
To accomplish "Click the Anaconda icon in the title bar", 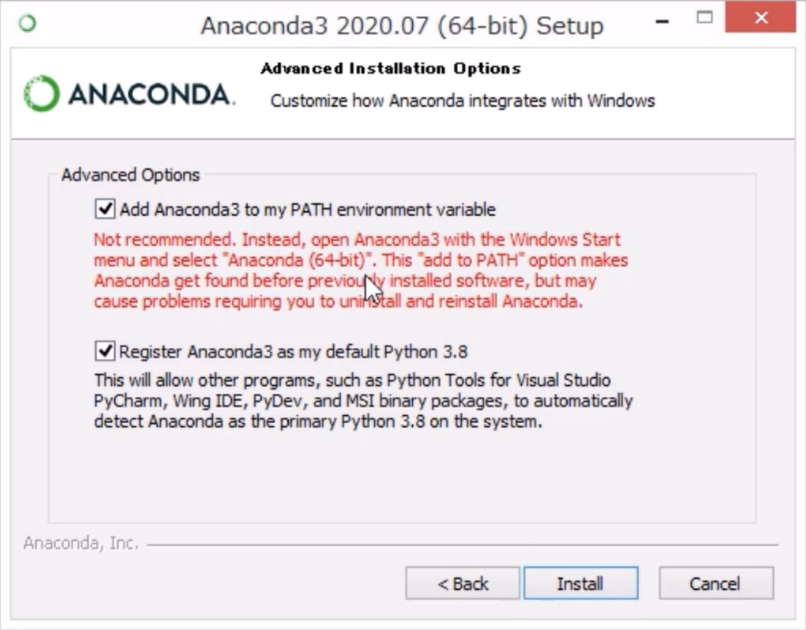I will (x=27, y=23).
